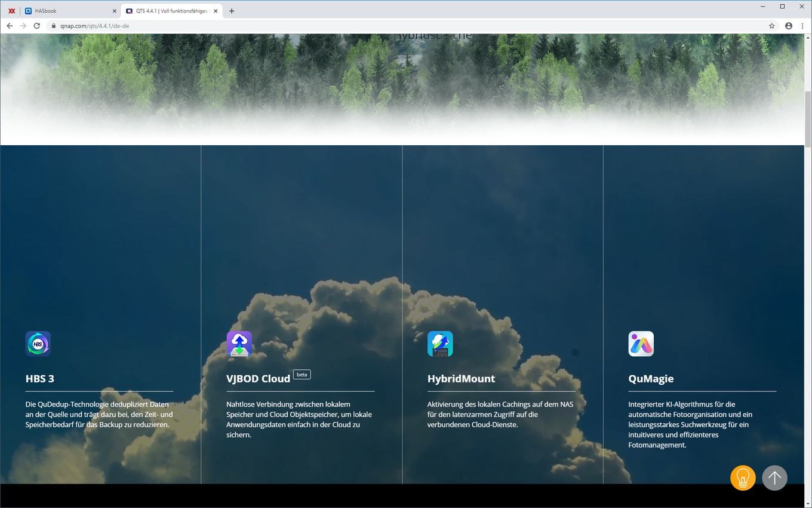Minimize the browser window
The image size is (812, 508).
(763, 6)
